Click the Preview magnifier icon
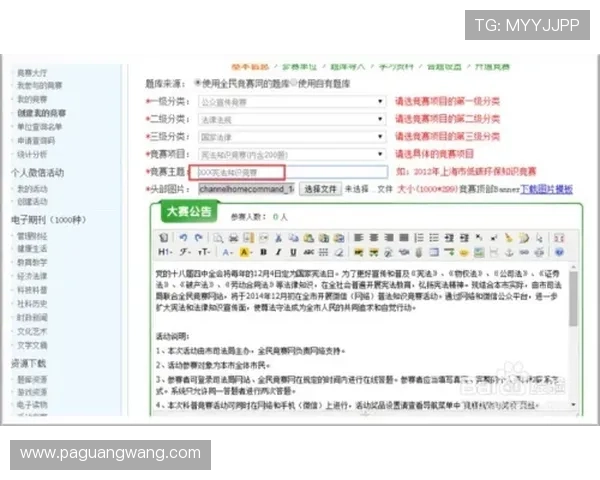Image resolution: width=600 pixels, height=480 pixels. click(218, 238)
